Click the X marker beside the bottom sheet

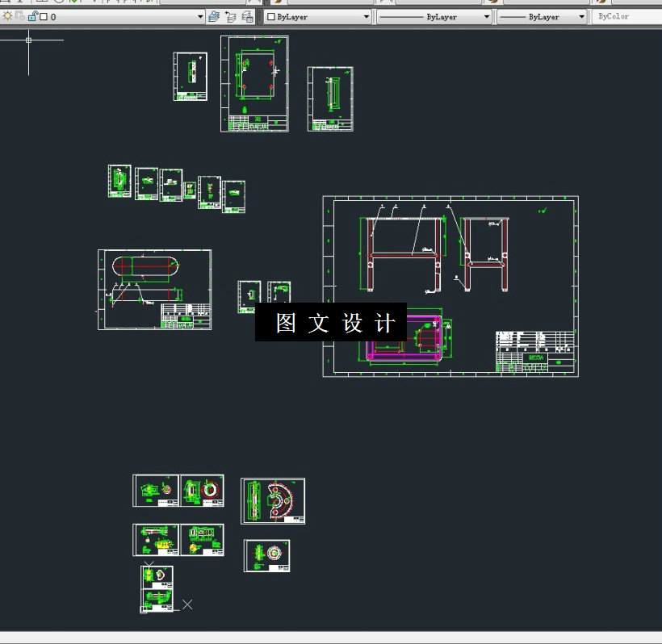click(x=187, y=604)
